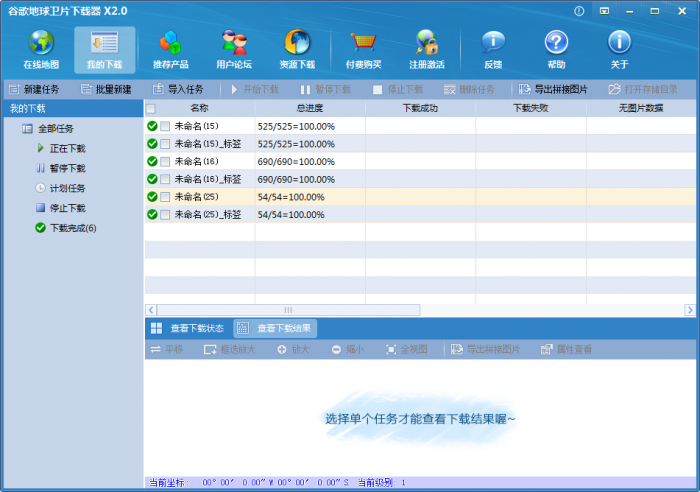Check the box for 未命名(16)
Viewport: 700px width, 492px height.
click(165, 161)
